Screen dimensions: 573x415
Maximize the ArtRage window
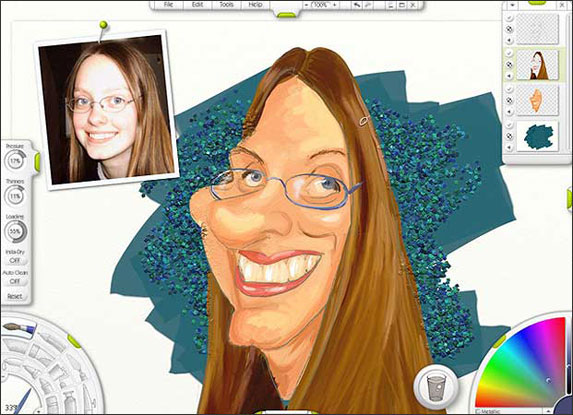pos(401,5)
